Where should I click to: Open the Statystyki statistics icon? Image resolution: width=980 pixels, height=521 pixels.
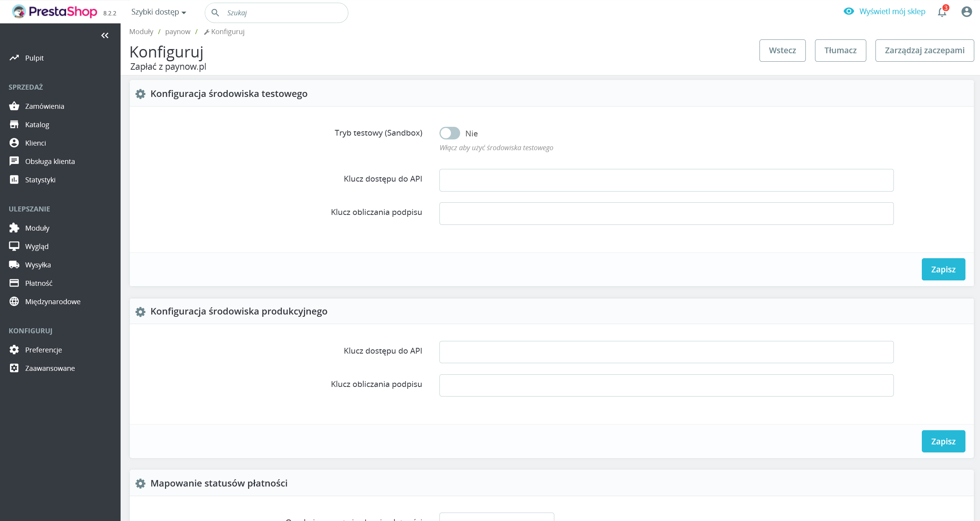click(x=14, y=179)
